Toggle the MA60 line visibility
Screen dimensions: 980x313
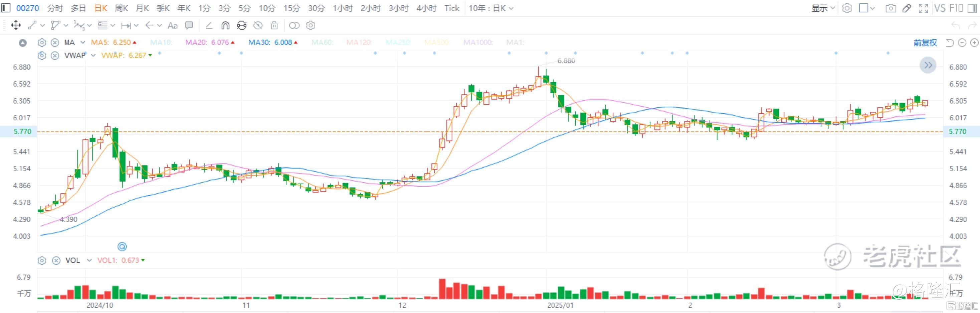(322, 43)
